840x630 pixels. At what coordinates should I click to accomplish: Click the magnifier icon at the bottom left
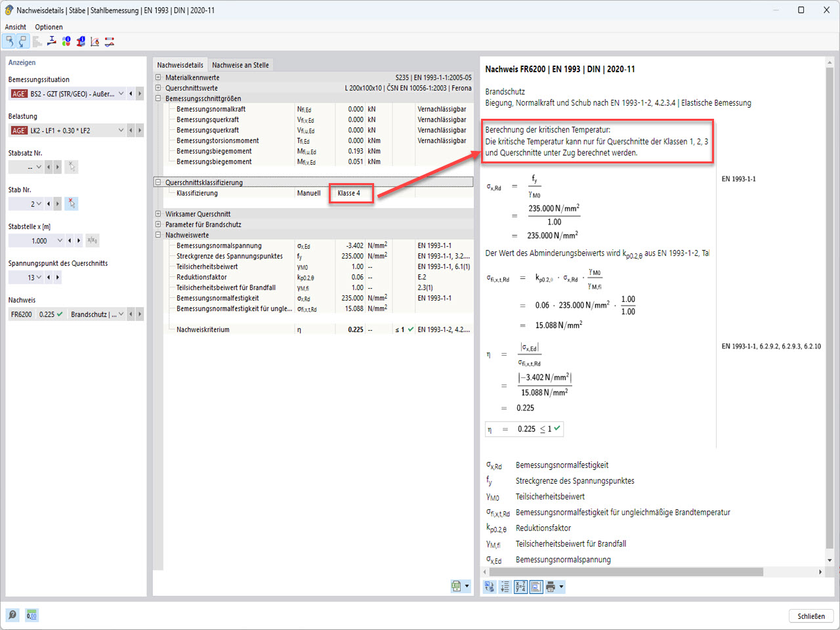coord(12,616)
